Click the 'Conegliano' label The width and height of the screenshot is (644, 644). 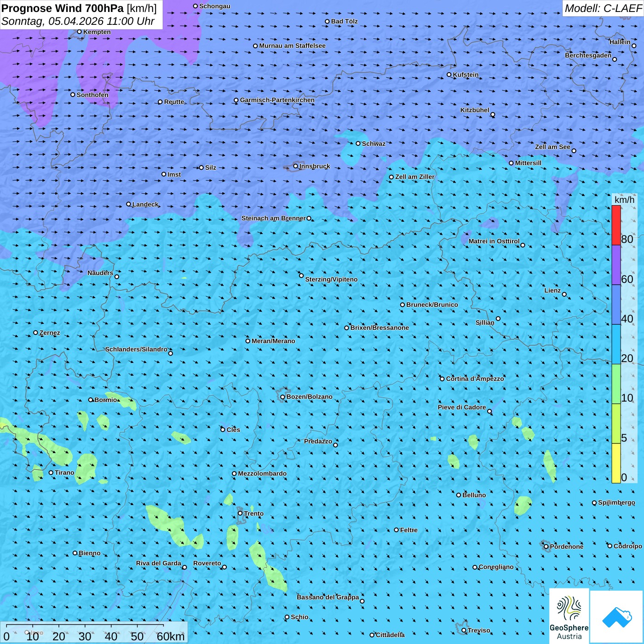tap(496, 567)
